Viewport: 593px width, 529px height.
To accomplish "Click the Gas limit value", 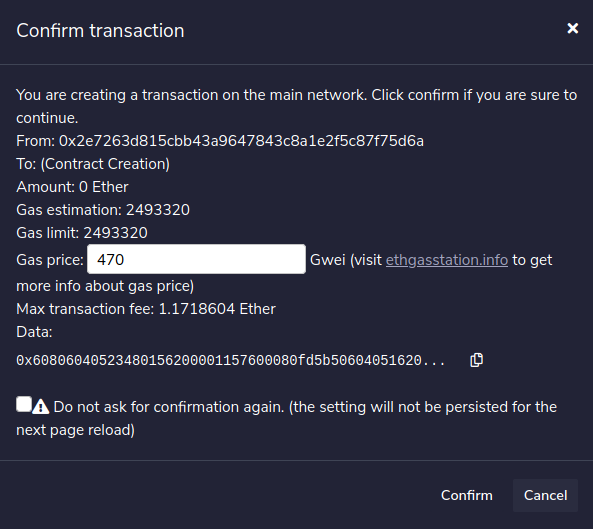I will click(115, 233).
